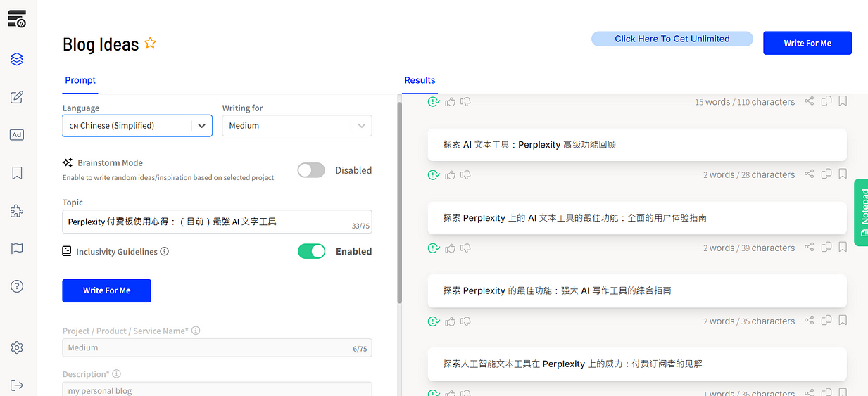This screenshot has height=396, width=868.
Task: Share the 35 characters result
Action: [810, 321]
